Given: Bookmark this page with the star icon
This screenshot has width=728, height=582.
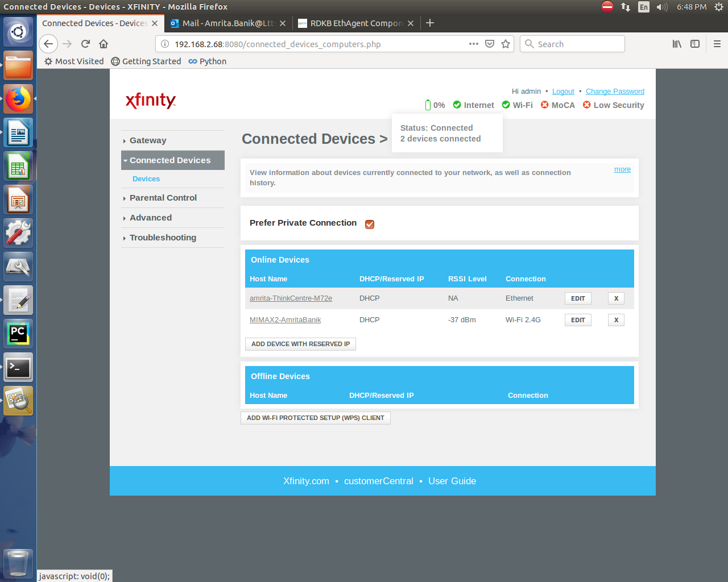Looking at the screenshot, I should pos(506,44).
